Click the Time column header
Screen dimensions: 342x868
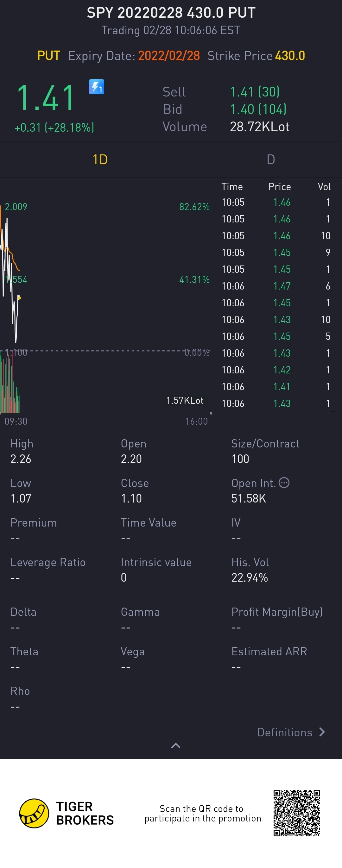(x=232, y=187)
